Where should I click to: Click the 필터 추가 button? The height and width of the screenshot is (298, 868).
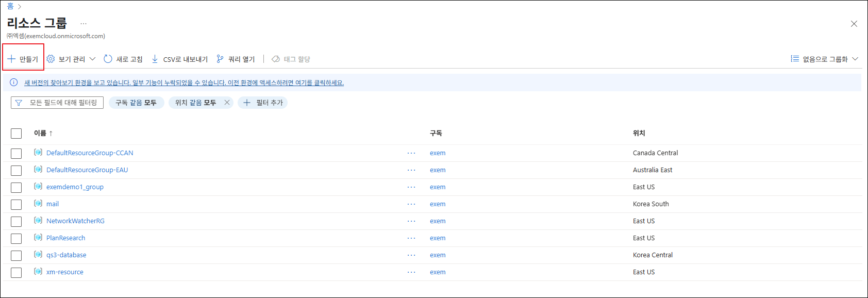point(263,103)
